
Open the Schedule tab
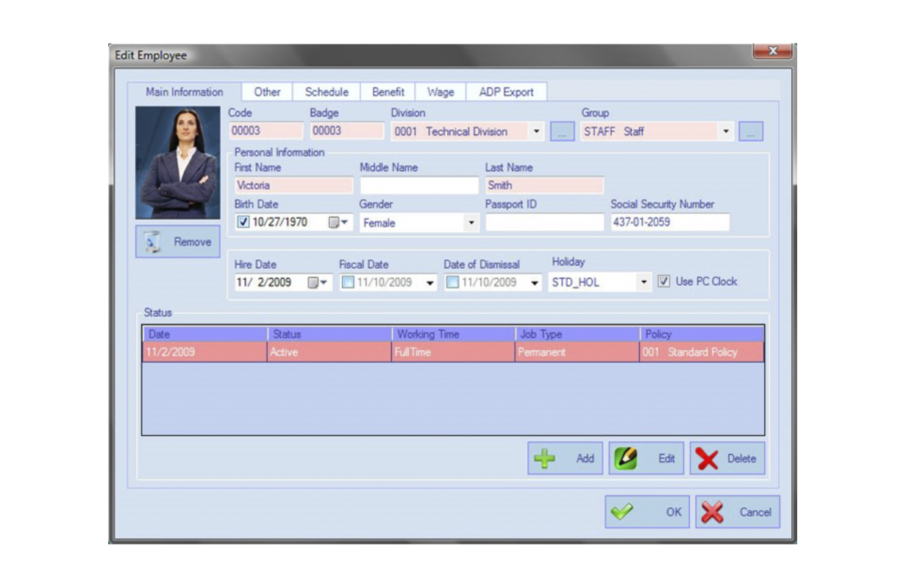(x=327, y=92)
